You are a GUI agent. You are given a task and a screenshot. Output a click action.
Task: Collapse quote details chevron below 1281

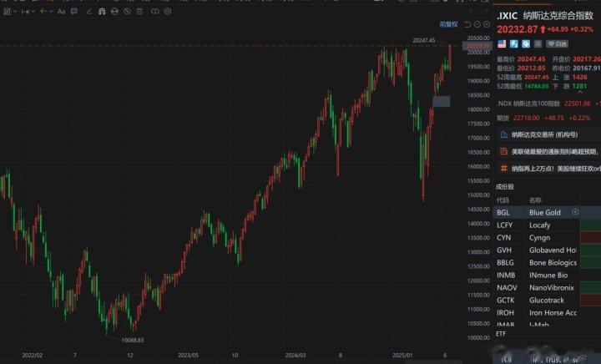pyautogui.click(x=580, y=92)
